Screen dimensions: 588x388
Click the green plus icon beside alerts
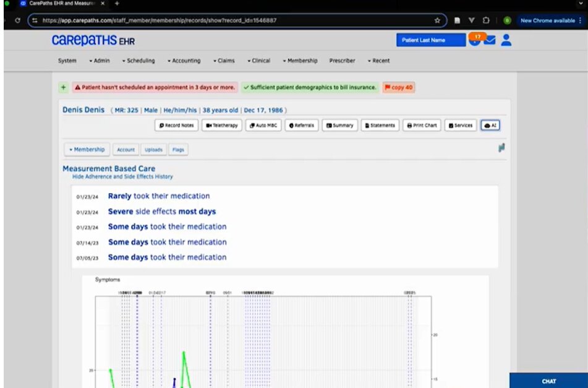tap(64, 88)
